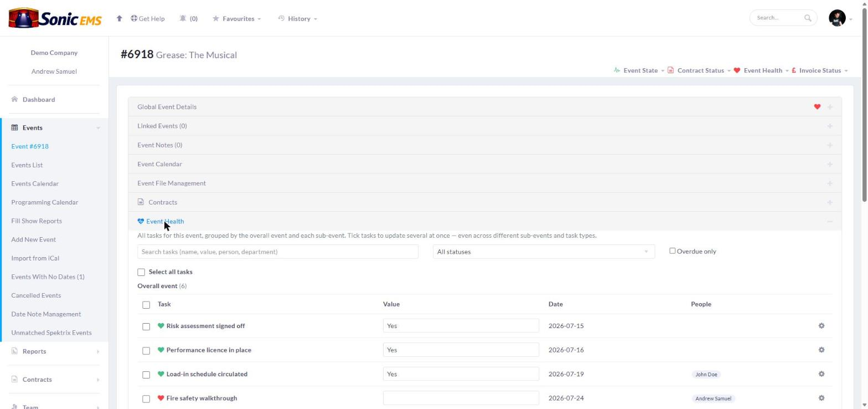Open gear settings for Load-in schedule circulated
868x409 pixels.
pyautogui.click(x=821, y=374)
